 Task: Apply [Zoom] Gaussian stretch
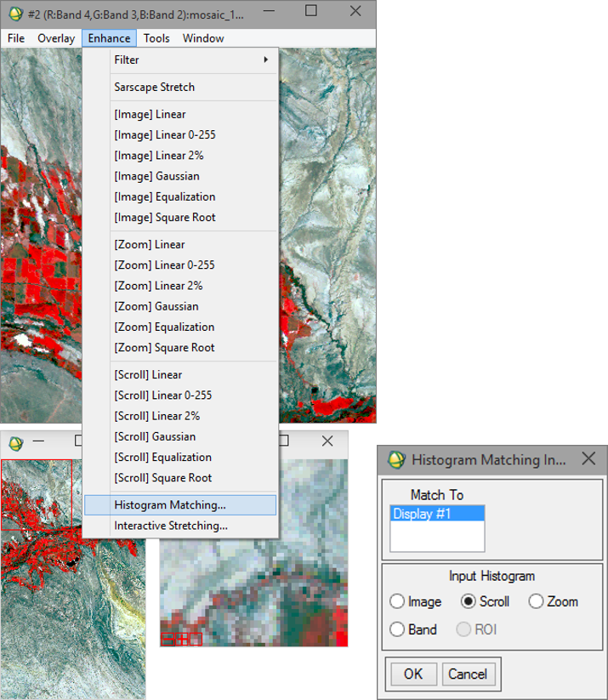[x=180, y=306]
